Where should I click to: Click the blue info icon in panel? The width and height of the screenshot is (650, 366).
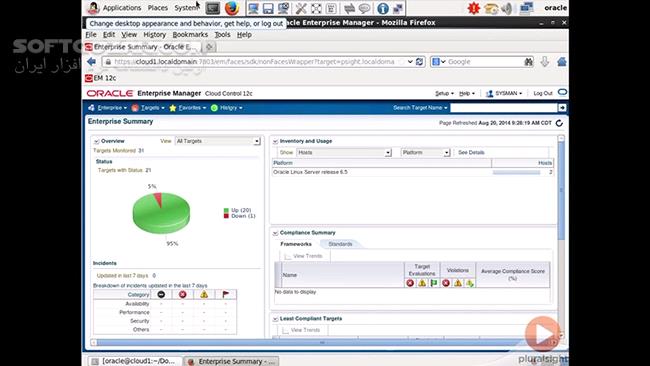[x=383, y=8]
